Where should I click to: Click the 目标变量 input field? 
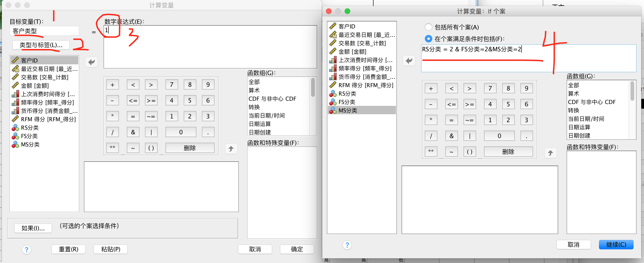[45, 31]
